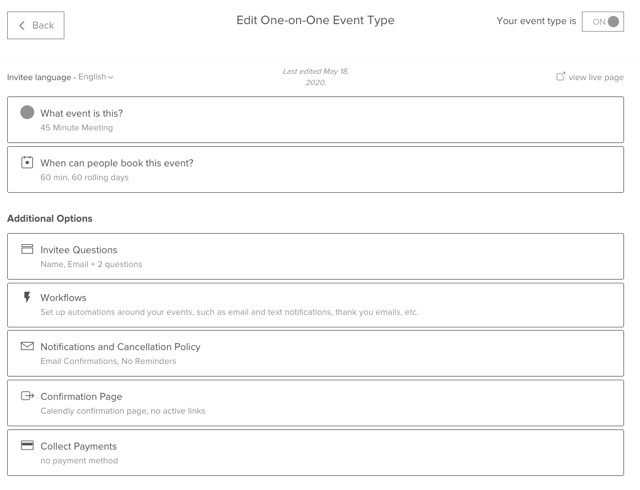The height and width of the screenshot is (490, 640).
Task: Click the gray event color circle
Action: click(27, 112)
